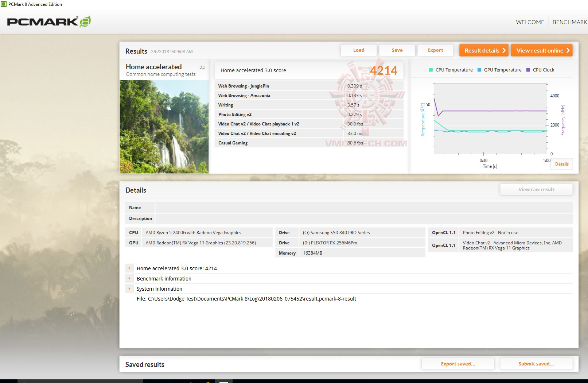Screen dimensions: 588x383
Task: Click Submit saved... button
Action: 536,364
